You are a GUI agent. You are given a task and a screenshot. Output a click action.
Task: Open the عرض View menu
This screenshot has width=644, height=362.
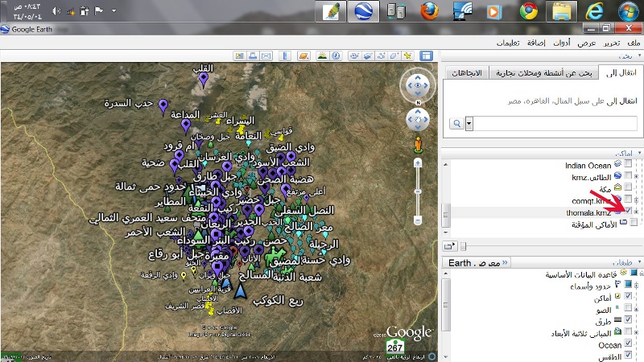pyautogui.click(x=587, y=43)
